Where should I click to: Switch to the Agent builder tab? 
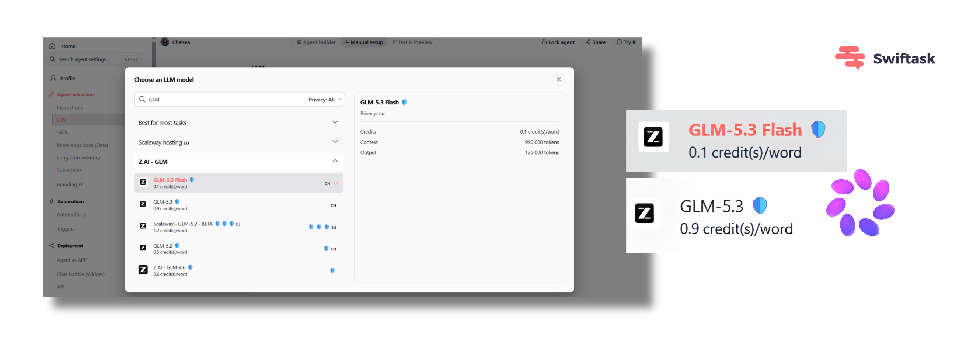tap(316, 42)
